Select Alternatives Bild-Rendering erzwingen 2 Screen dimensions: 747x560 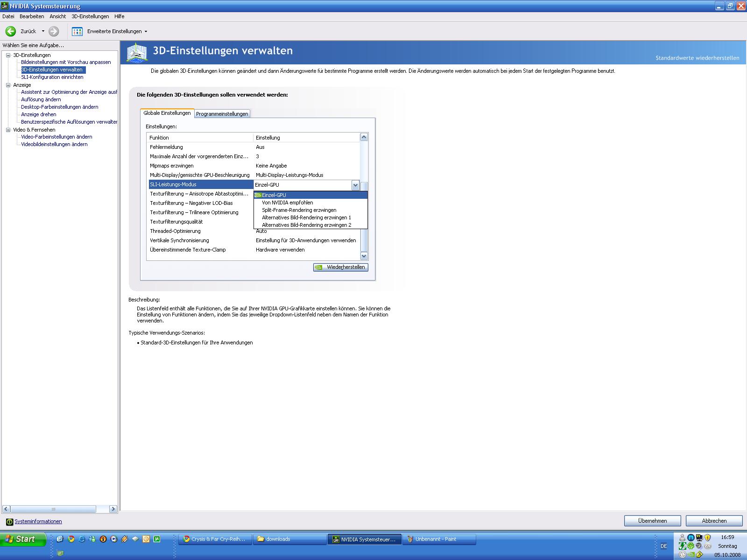coord(310,225)
